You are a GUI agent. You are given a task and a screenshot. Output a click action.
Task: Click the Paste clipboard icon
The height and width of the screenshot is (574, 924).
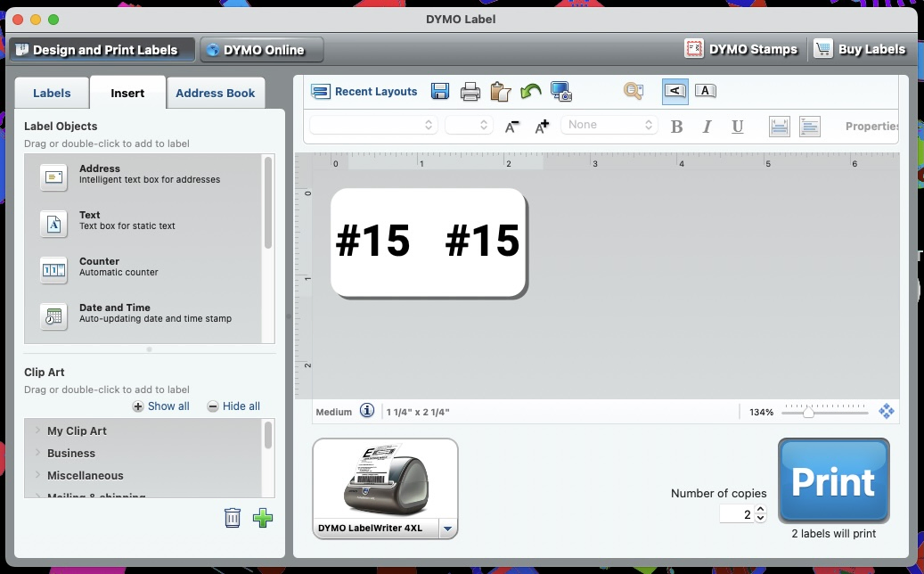pos(501,91)
